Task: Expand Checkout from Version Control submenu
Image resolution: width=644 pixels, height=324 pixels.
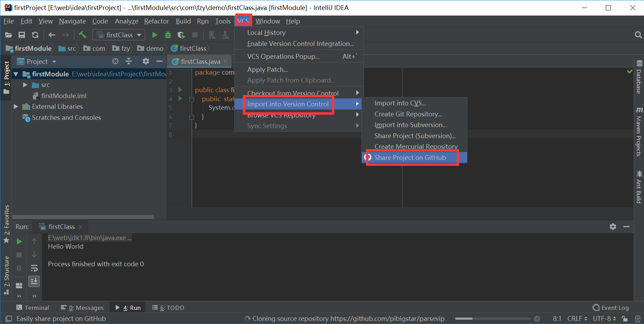Action: pos(299,93)
